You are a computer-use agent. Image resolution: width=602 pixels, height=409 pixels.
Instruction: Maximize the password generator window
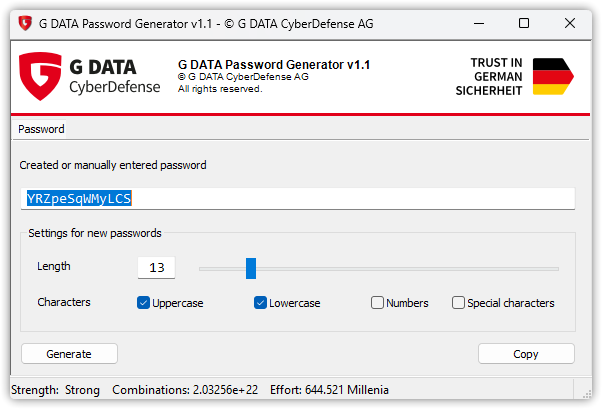coord(524,23)
